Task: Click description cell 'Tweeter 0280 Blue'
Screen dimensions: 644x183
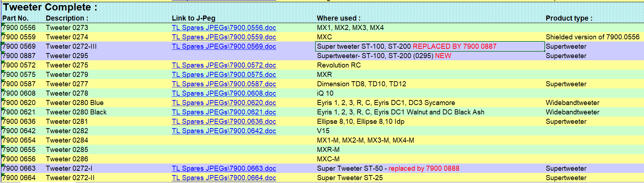Action: [75, 103]
